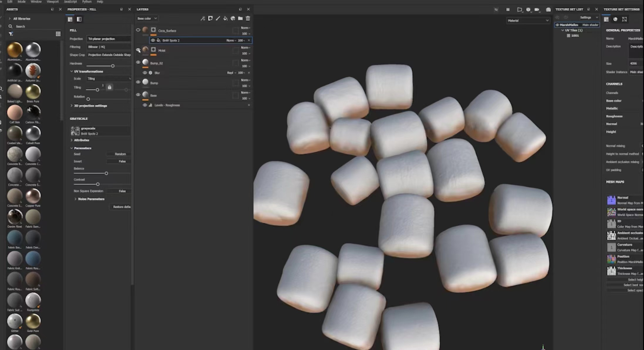Open the Help menu
Screen dimensions: 644x350
pos(100,2)
